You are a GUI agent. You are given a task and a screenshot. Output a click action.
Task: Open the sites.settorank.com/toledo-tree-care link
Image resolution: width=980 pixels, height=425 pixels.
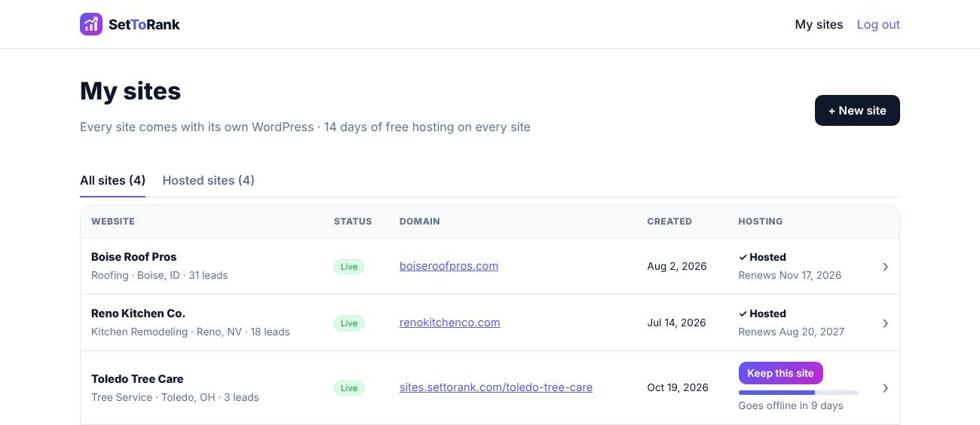click(x=496, y=387)
